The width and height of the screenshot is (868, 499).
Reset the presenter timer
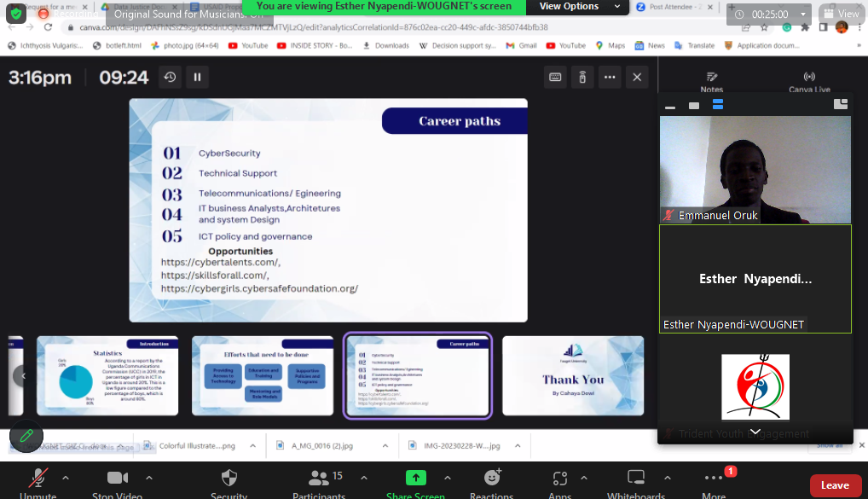click(171, 78)
